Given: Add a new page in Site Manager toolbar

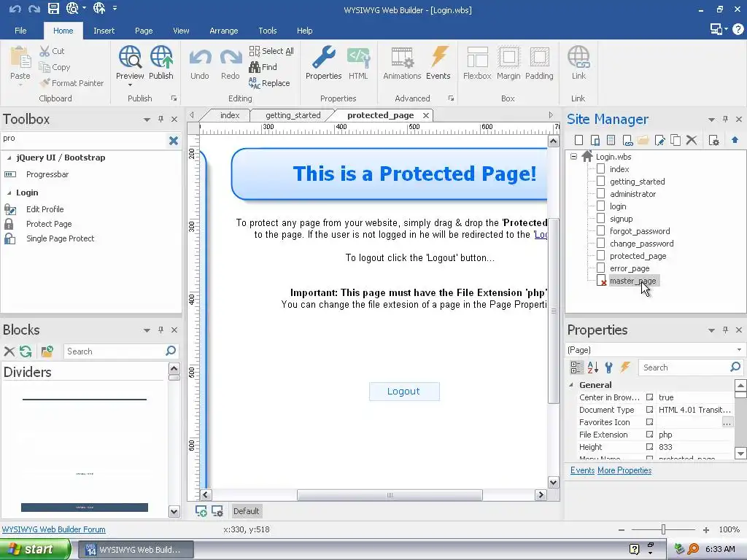Looking at the screenshot, I should coord(578,140).
